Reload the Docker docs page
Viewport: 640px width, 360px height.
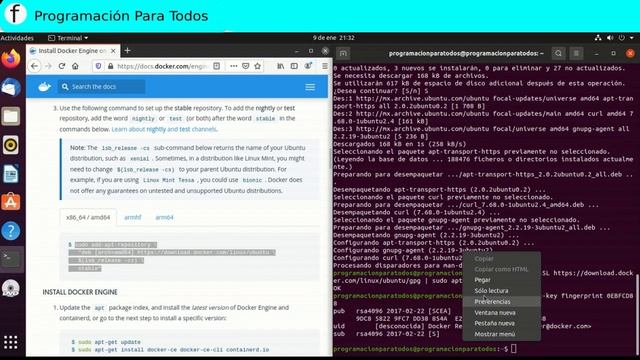[62, 66]
